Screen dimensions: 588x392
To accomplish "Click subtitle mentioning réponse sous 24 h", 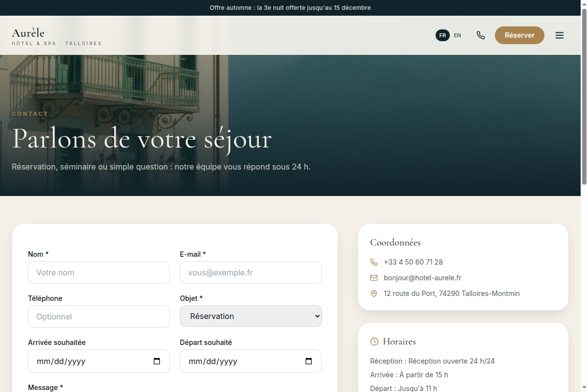I will coord(161,167).
